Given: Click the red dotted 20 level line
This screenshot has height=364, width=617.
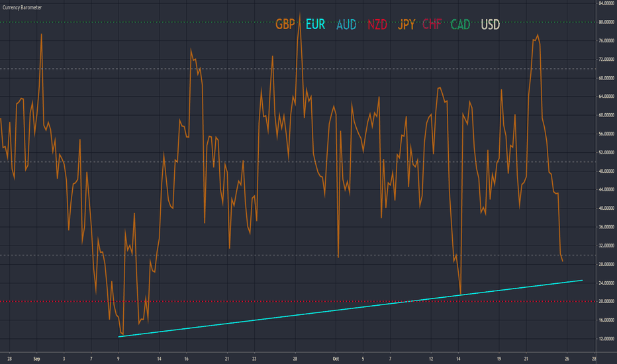Looking at the screenshot, I should [297, 301].
